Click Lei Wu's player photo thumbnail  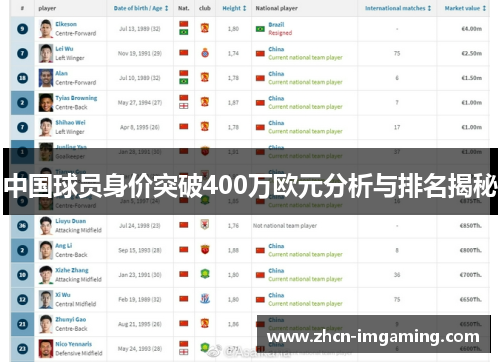(46, 53)
